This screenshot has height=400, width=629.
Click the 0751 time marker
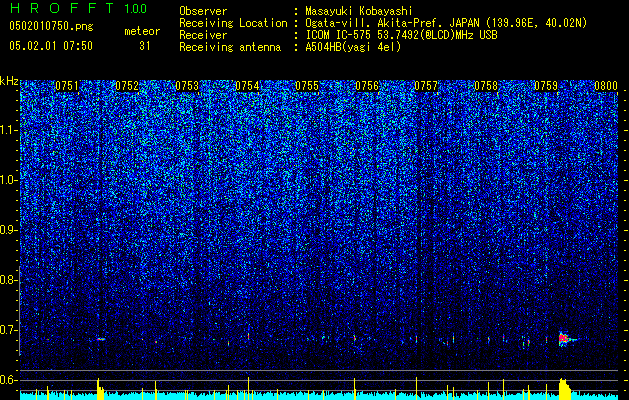pyautogui.click(x=67, y=86)
